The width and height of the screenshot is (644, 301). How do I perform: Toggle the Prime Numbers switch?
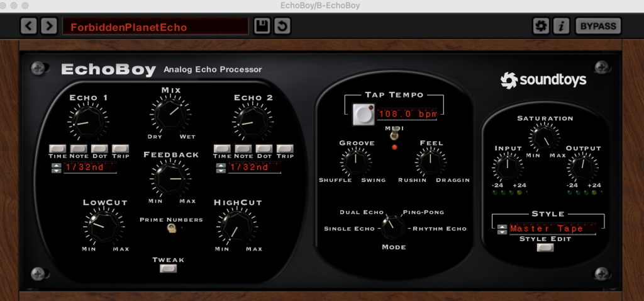point(171,230)
